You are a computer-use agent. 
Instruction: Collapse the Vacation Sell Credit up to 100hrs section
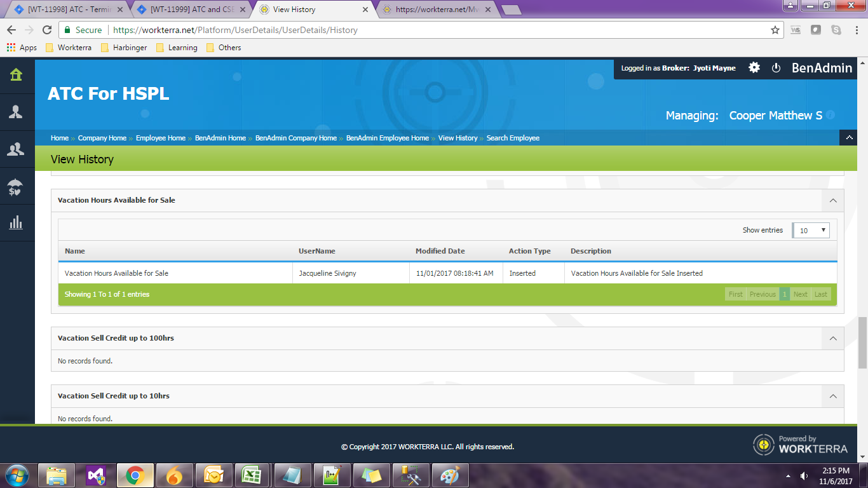click(x=832, y=338)
